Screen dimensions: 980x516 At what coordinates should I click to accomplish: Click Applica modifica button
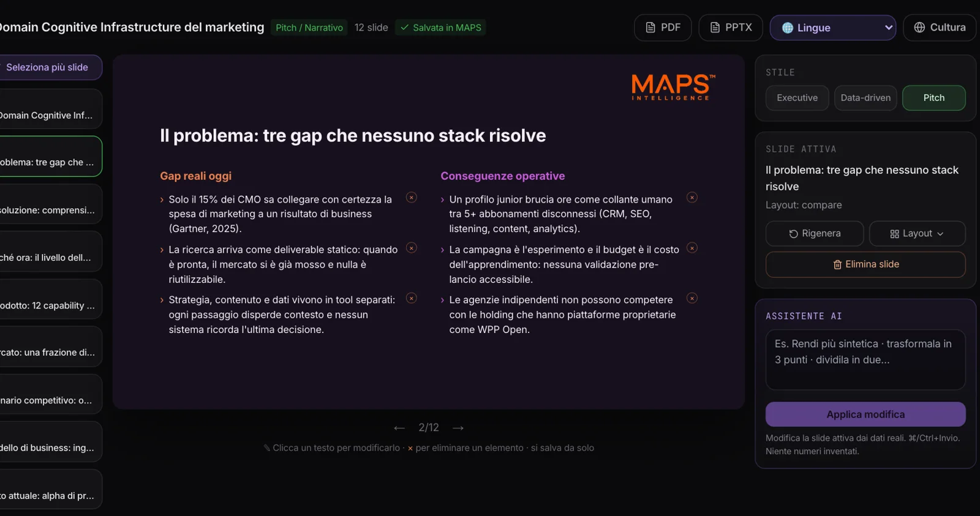pos(865,414)
